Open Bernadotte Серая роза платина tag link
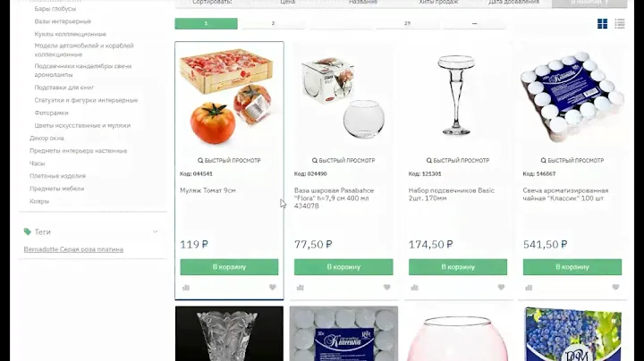This screenshot has width=644, height=361. [73, 249]
